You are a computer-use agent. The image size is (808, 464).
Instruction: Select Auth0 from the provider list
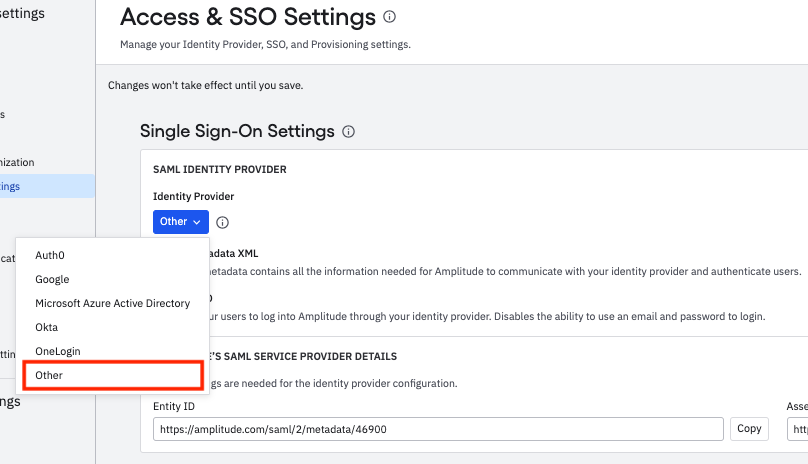tap(50, 254)
